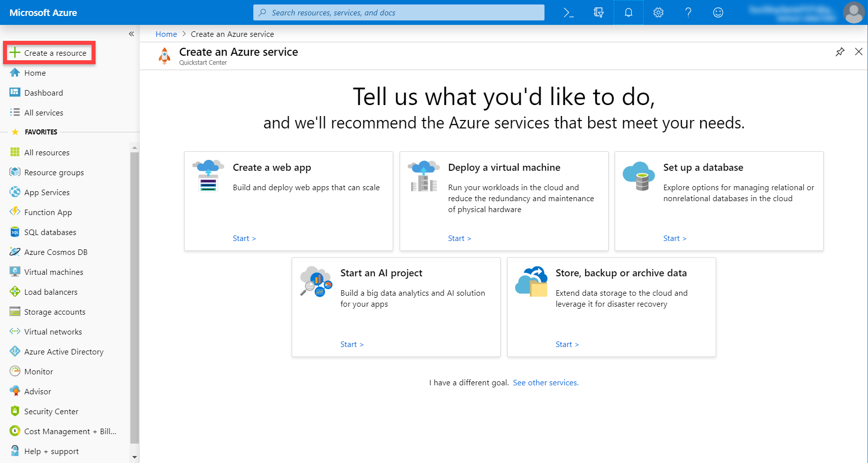Send feedback via the smiley icon
Screen dimensions: 868x463
pyautogui.click(x=718, y=12)
